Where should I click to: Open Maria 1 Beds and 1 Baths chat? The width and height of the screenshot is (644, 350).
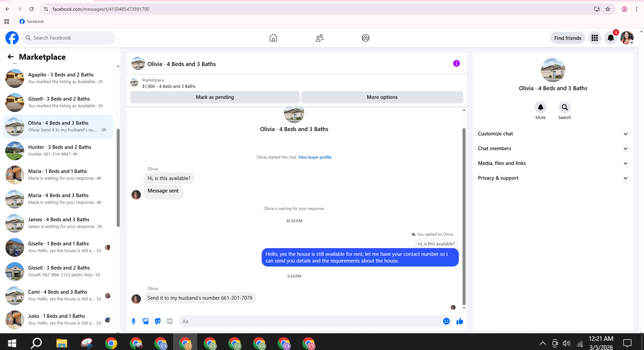[x=58, y=175]
